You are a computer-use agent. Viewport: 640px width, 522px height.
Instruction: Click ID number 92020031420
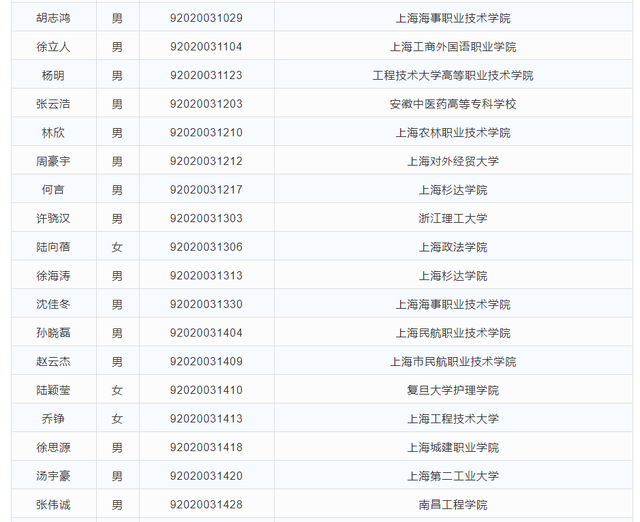tap(206, 476)
